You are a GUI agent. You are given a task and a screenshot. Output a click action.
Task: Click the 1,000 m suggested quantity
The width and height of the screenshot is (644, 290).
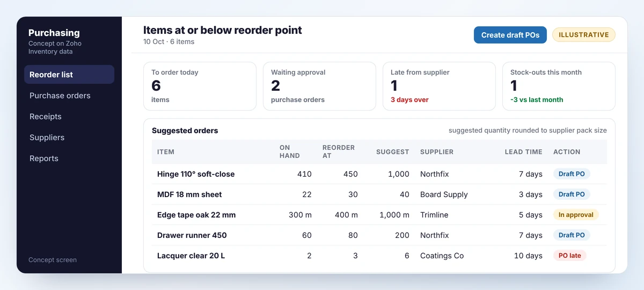tap(394, 215)
